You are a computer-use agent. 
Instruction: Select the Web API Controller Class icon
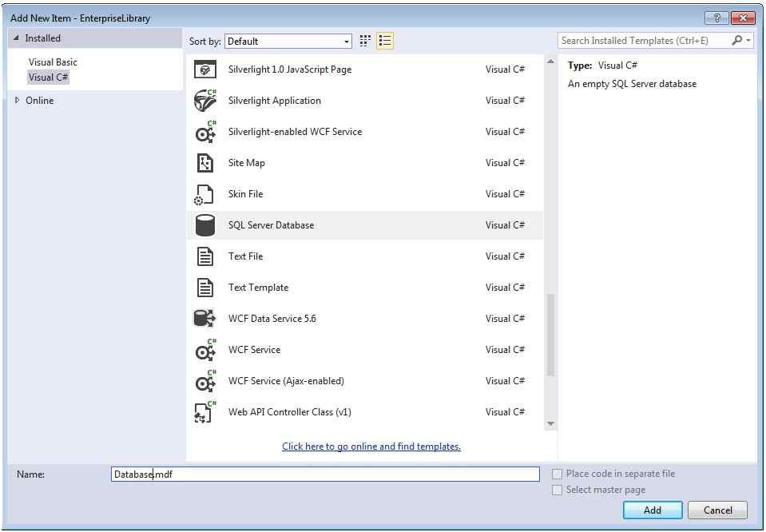click(204, 411)
